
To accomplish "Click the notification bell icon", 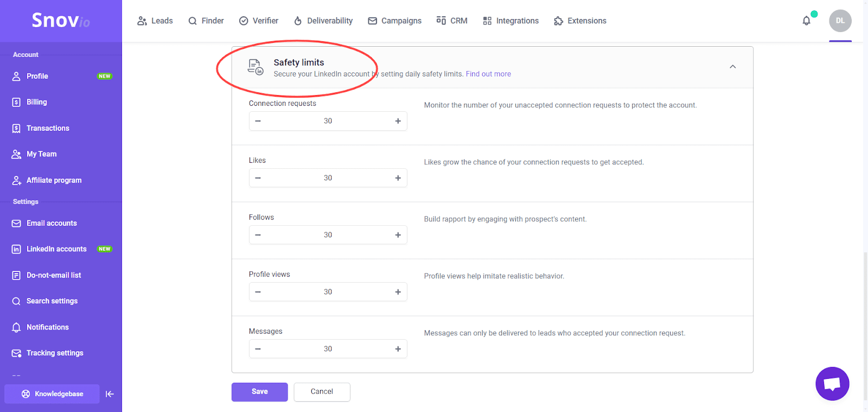I will coord(806,21).
